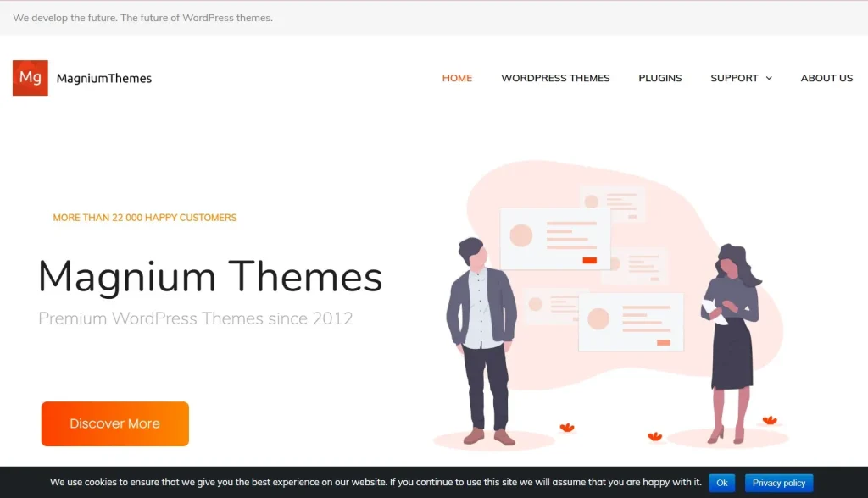Click the top bar tagline We develop the future
This screenshot has width=868, height=498.
[x=142, y=18]
